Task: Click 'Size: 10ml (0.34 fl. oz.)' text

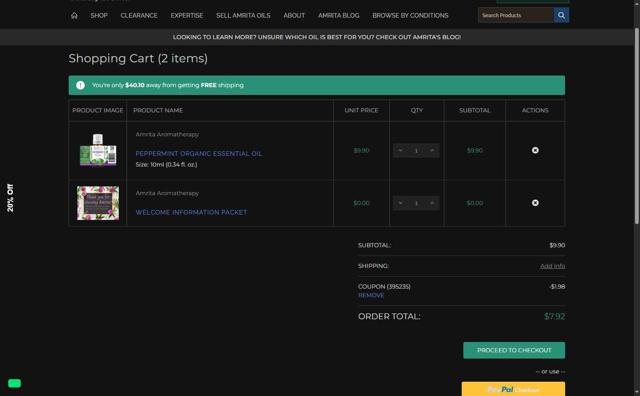Action: coord(166,165)
